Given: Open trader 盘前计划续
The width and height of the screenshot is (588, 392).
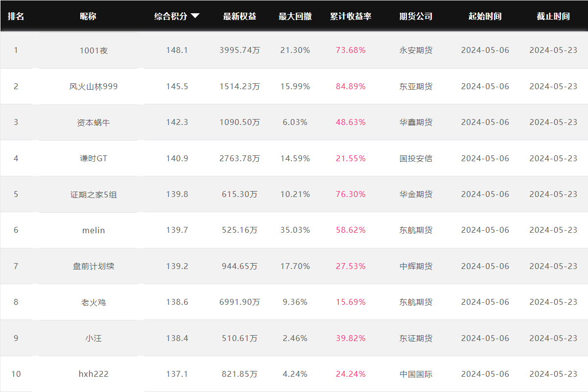Looking at the screenshot, I should [94, 266].
